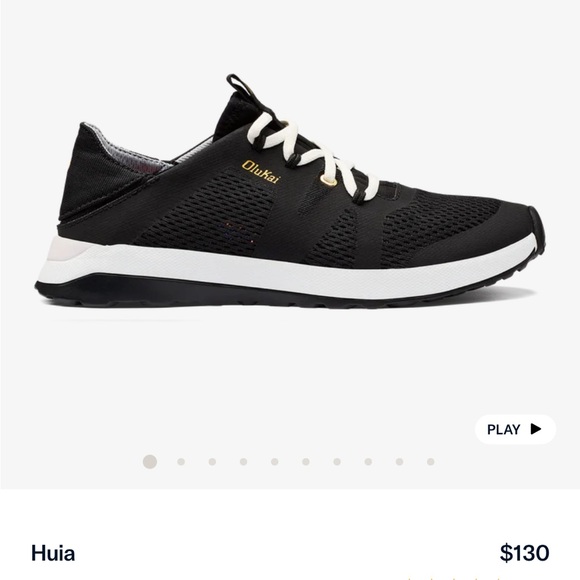Tap the gold OluKai logo on the shoe
Screen dimensions: 580x580
261,171
